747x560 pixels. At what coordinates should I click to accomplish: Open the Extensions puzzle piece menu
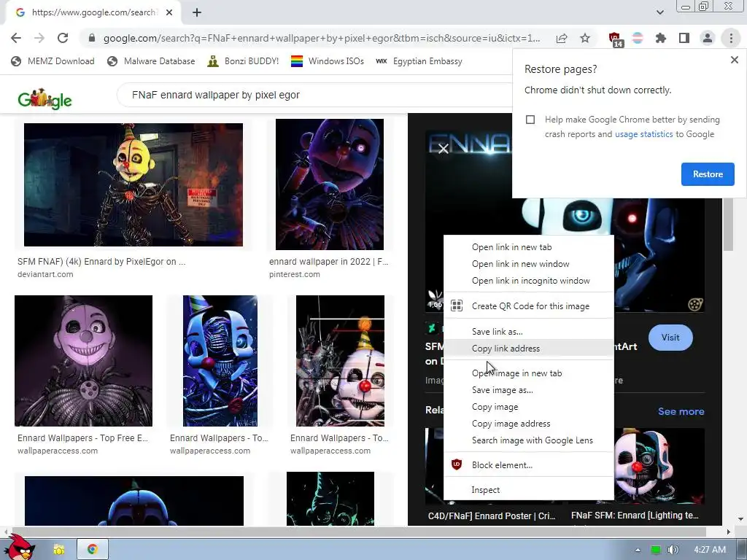click(660, 38)
